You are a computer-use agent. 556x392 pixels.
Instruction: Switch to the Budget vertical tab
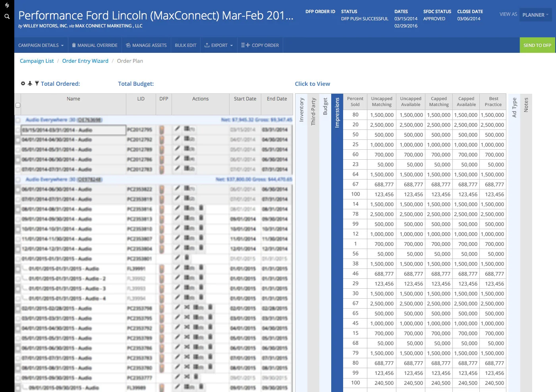click(x=325, y=106)
